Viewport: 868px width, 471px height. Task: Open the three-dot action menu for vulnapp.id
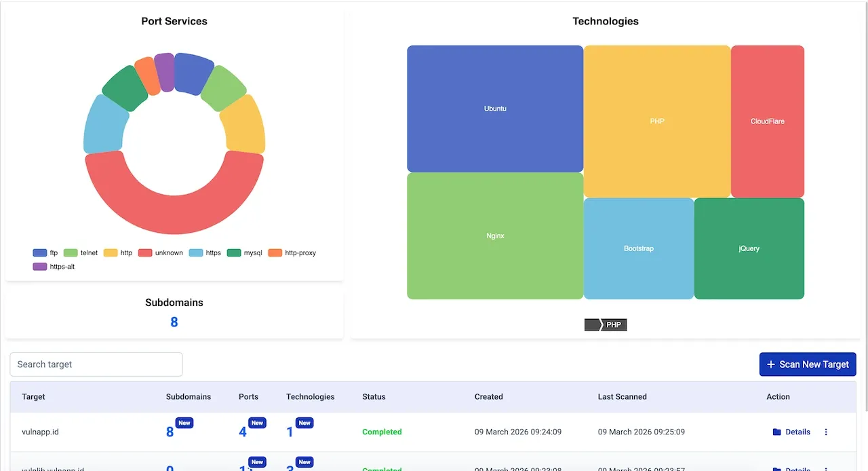(x=825, y=432)
